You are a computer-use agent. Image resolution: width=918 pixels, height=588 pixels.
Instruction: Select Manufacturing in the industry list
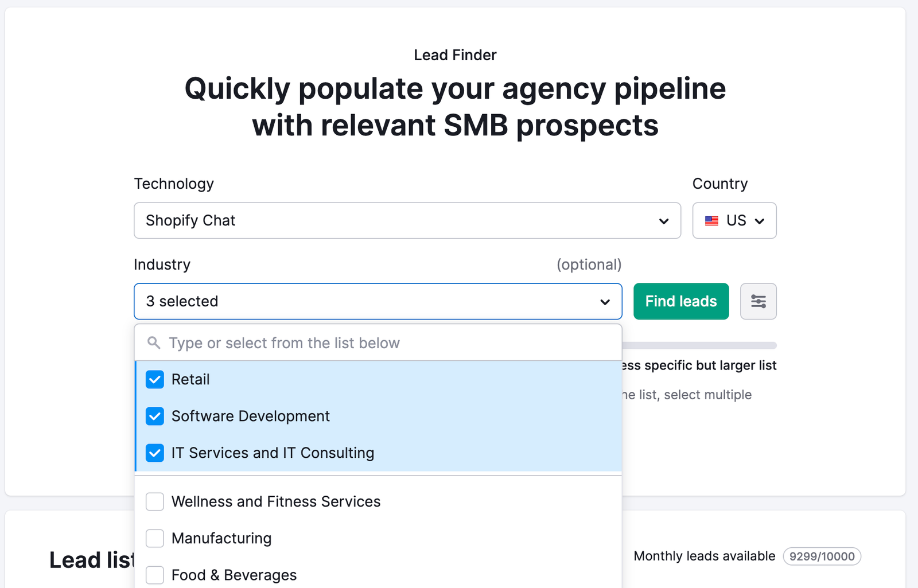221,538
